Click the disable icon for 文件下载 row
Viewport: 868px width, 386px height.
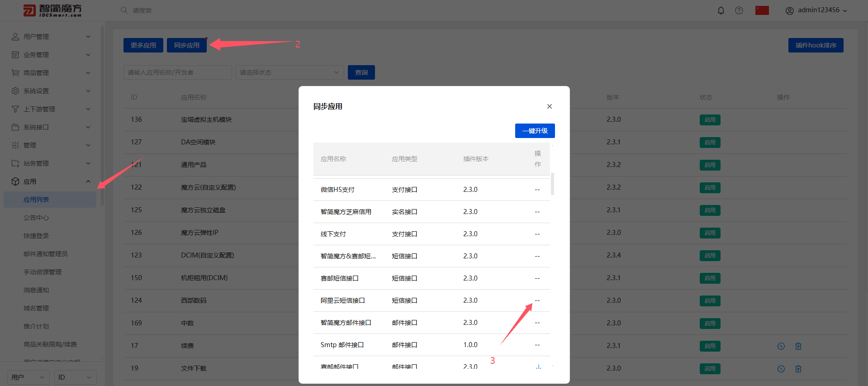coord(781,369)
